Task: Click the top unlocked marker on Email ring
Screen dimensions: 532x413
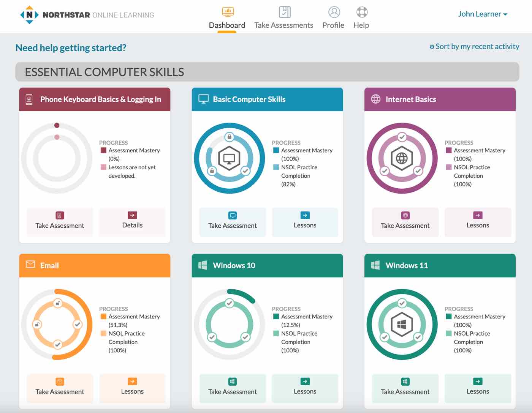Action: [57, 303]
